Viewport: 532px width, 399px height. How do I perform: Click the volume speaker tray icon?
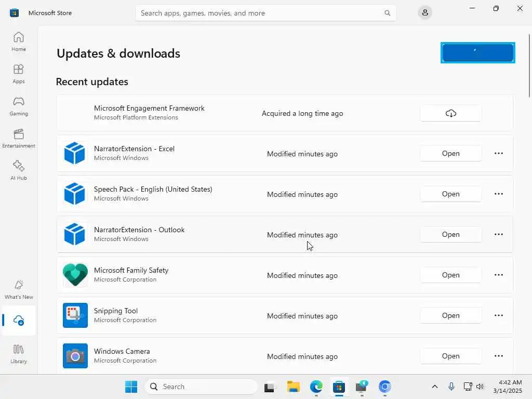[x=480, y=387]
